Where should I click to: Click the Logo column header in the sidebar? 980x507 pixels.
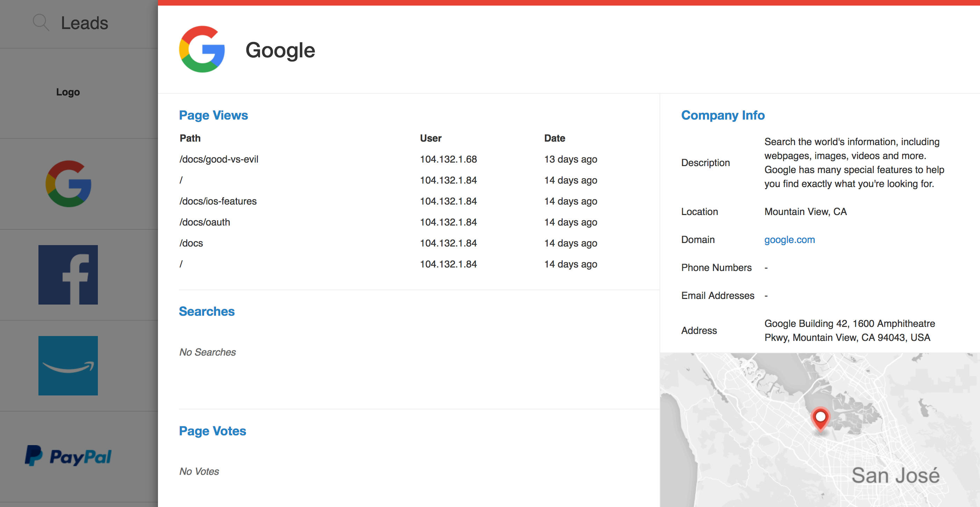coord(68,92)
